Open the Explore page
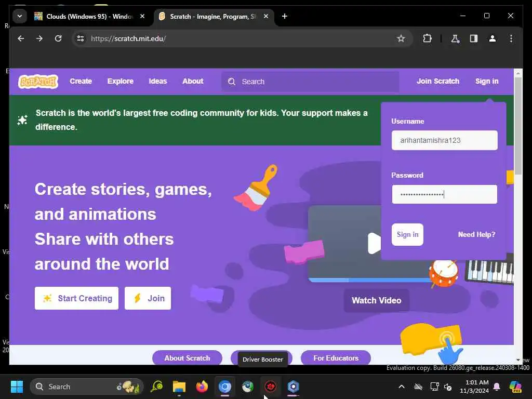 121,82
